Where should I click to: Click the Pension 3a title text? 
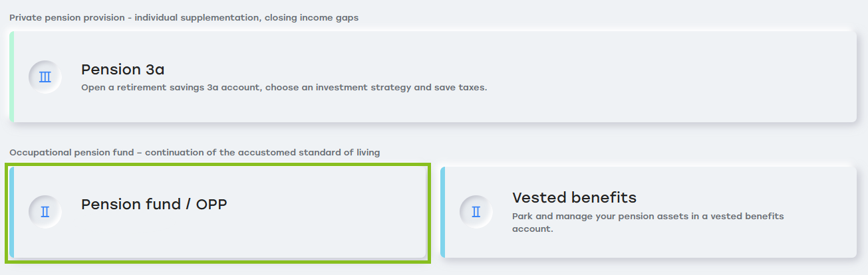(122, 69)
